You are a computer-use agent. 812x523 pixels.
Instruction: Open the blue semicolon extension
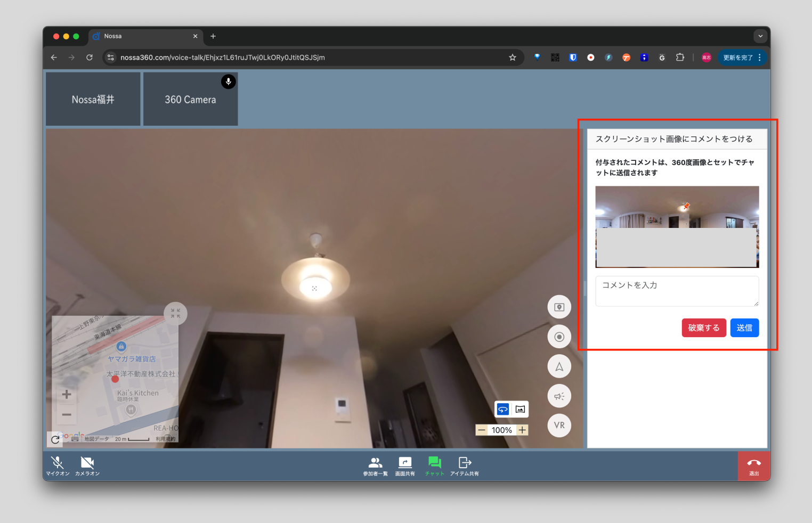coord(644,58)
